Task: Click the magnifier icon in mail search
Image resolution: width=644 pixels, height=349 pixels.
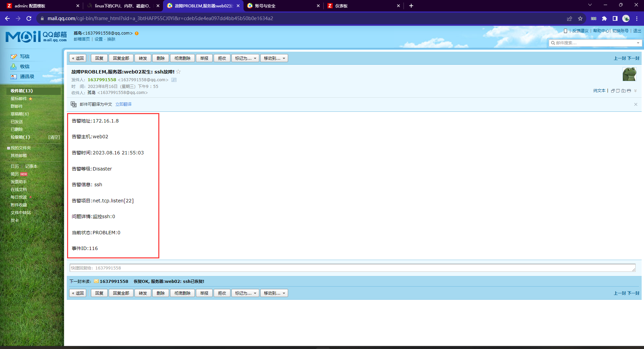Action: pyautogui.click(x=553, y=43)
